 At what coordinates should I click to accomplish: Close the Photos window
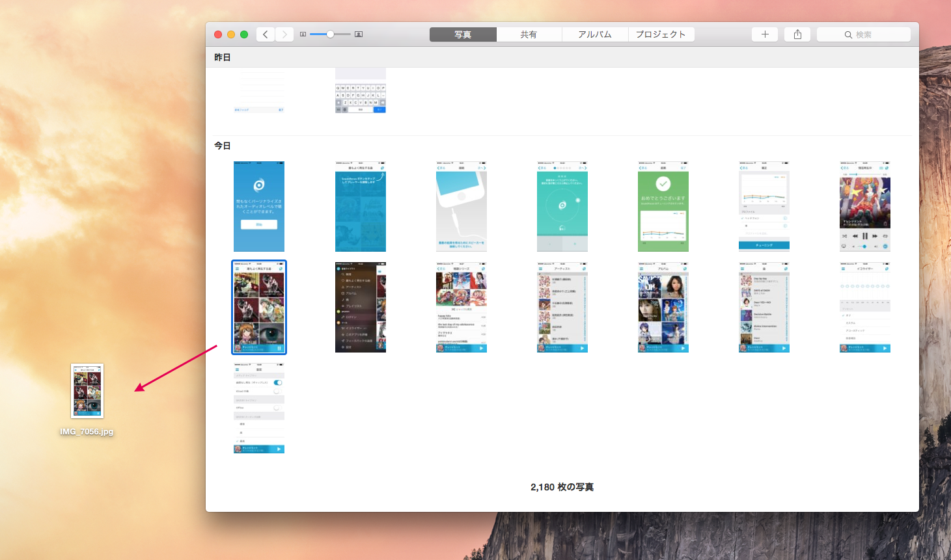pyautogui.click(x=218, y=34)
